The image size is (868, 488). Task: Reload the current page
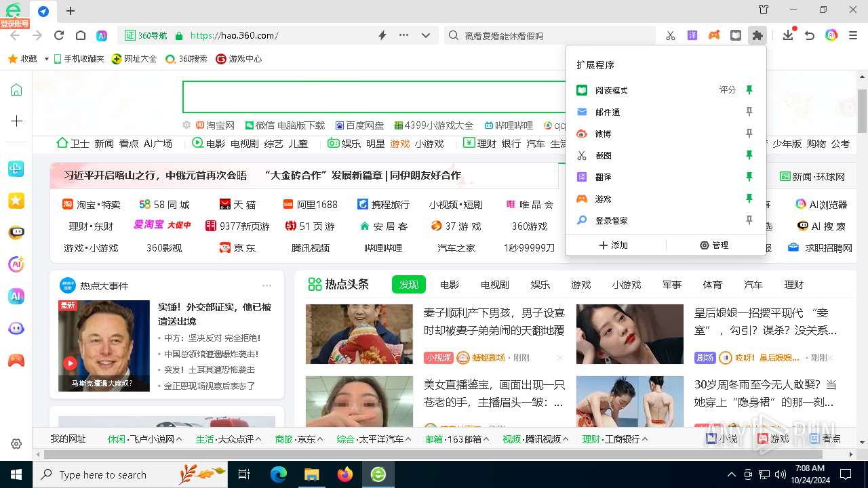59,35
